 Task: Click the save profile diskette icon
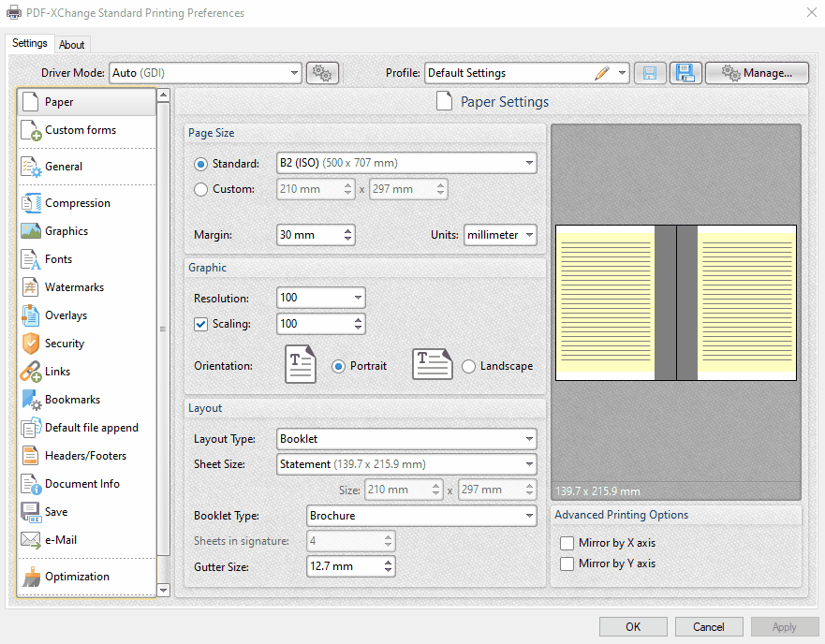pos(650,72)
